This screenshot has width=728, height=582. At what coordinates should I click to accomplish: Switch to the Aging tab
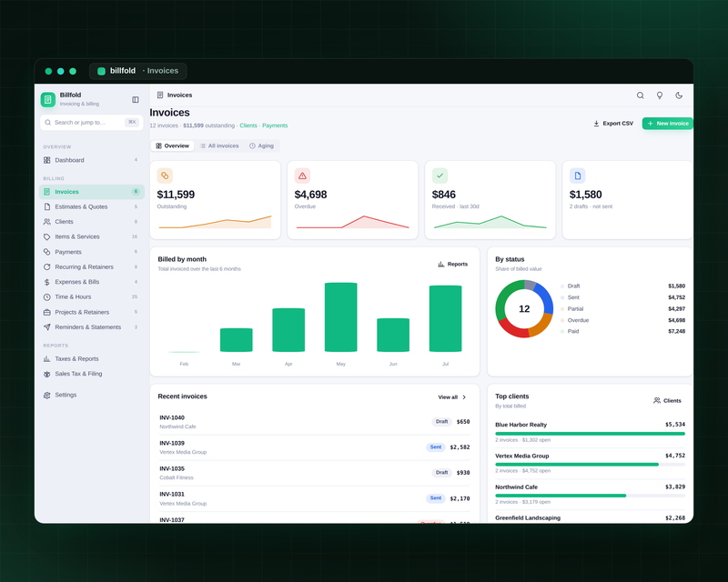pyautogui.click(x=261, y=145)
